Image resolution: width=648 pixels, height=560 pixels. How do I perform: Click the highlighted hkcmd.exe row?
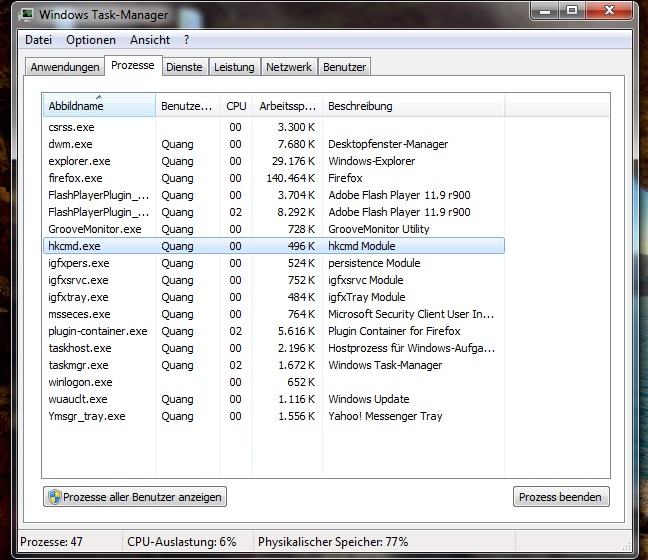pyautogui.click(x=274, y=246)
